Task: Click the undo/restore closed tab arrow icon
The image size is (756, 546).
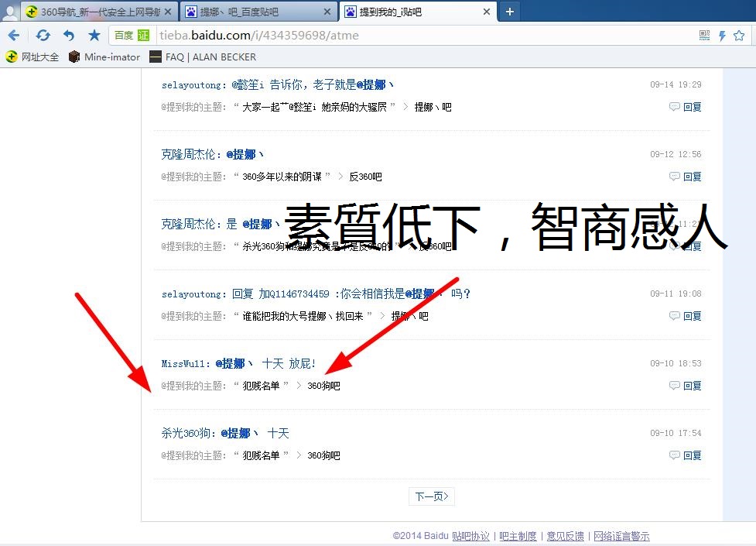Action: coord(69,36)
